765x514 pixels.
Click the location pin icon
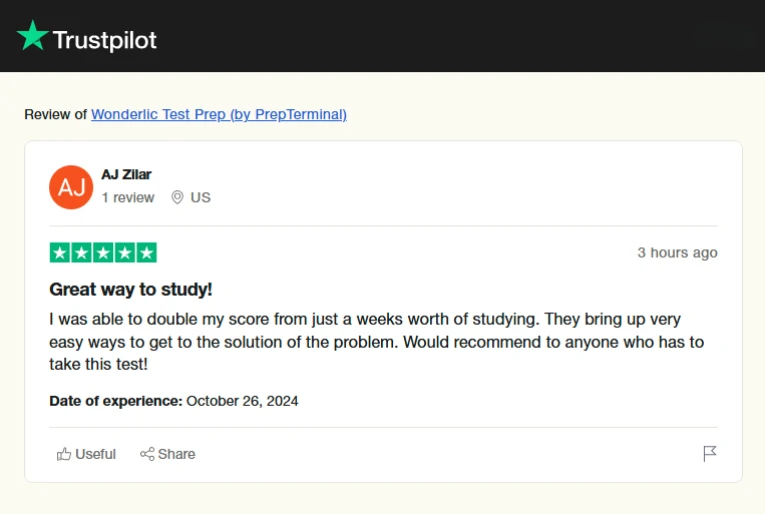177,197
